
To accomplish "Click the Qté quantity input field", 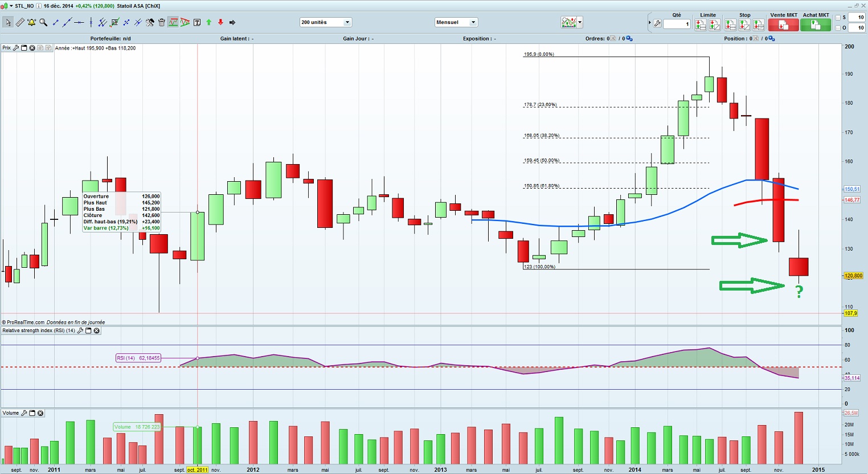I will pyautogui.click(x=677, y=24).
